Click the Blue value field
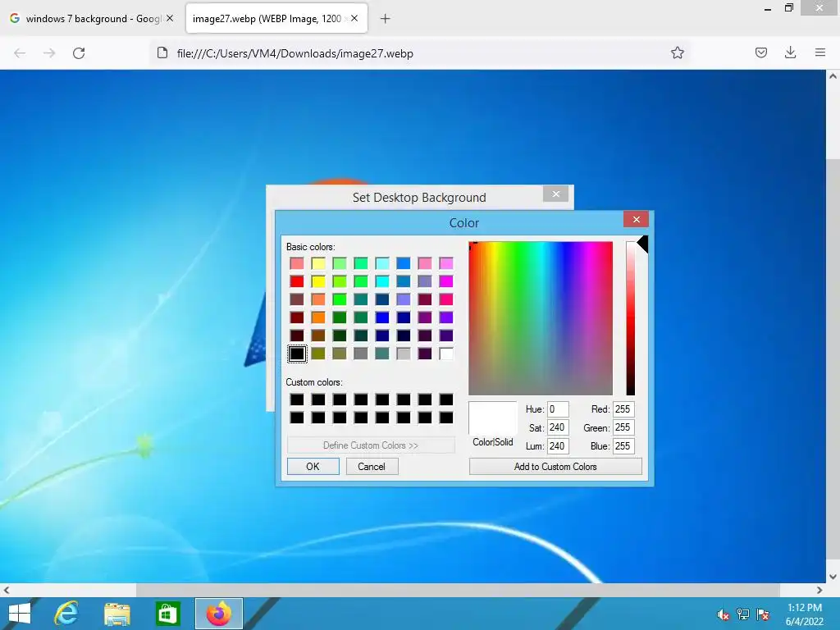The height and width of the screenshot is (630, 840). (x=623, y=445)
